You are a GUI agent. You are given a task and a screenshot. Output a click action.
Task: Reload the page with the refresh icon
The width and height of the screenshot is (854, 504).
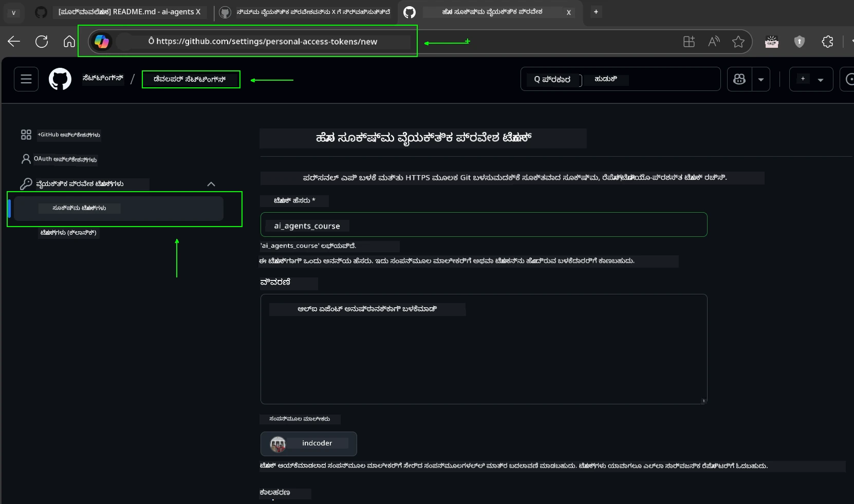pos(41,42)
